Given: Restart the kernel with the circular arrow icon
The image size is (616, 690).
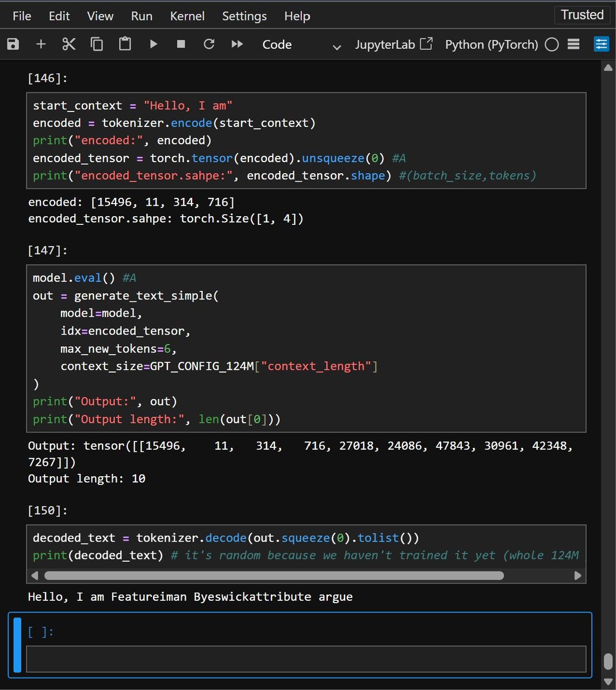Looking at the screenshot, I should coord(209,44).
